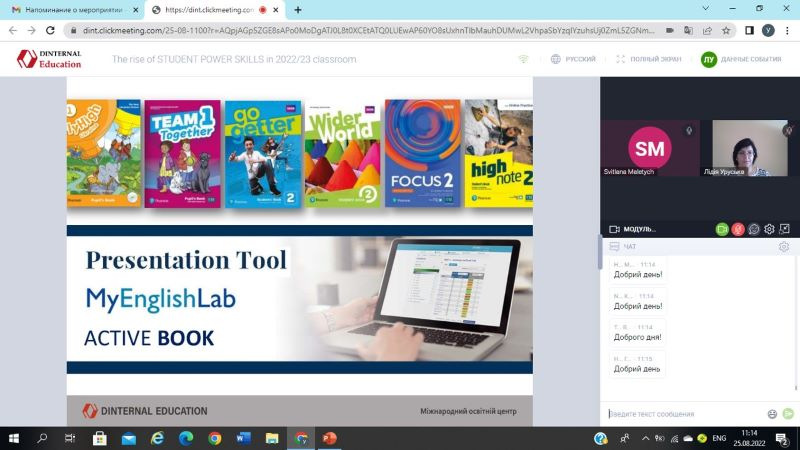Viewport: 800px width, 450px height.
Task: Open video module settings gear
Action: point(769,230)
